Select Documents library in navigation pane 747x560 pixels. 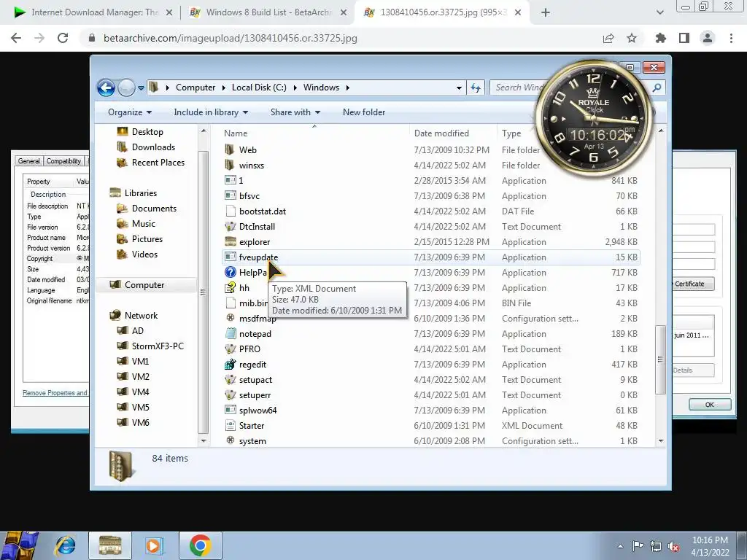coord(154,209)
